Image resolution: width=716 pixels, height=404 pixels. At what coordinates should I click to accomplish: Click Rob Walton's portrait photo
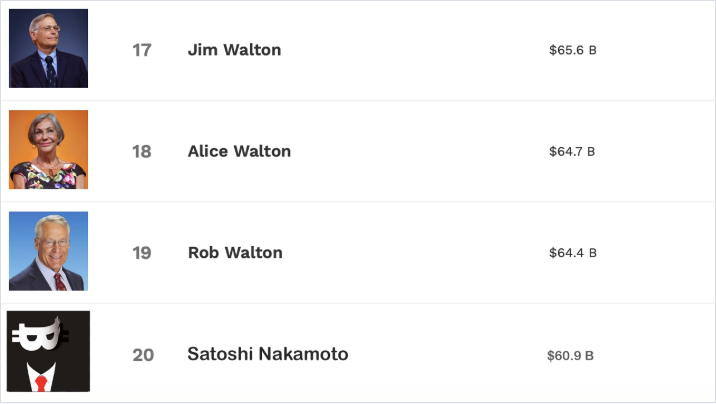[x=48, y=251]
